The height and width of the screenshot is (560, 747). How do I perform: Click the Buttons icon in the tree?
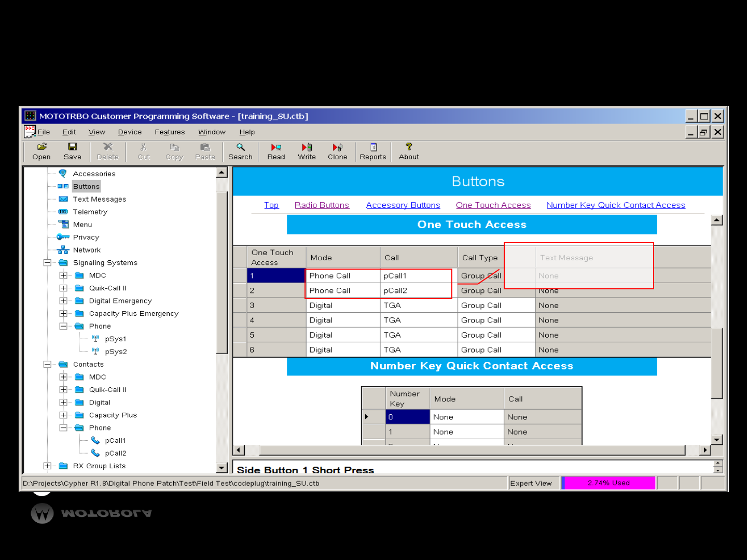coord(63,186)
